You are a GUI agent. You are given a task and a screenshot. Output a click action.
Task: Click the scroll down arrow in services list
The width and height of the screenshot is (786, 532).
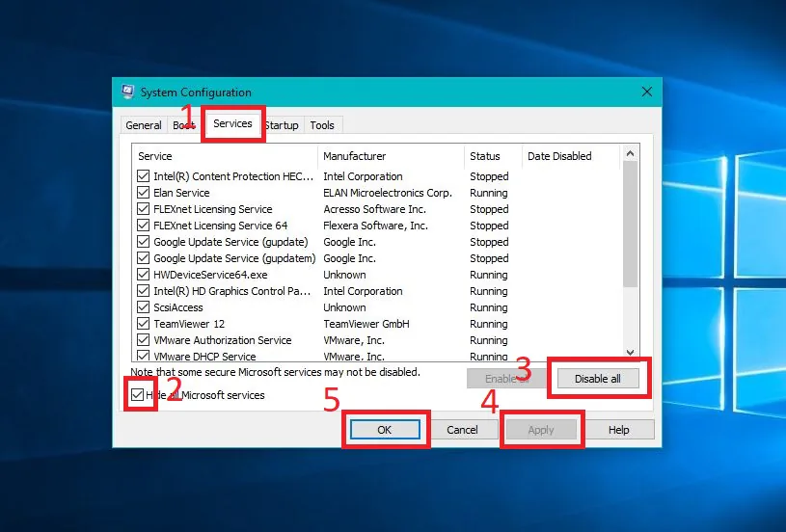(630, 353)
